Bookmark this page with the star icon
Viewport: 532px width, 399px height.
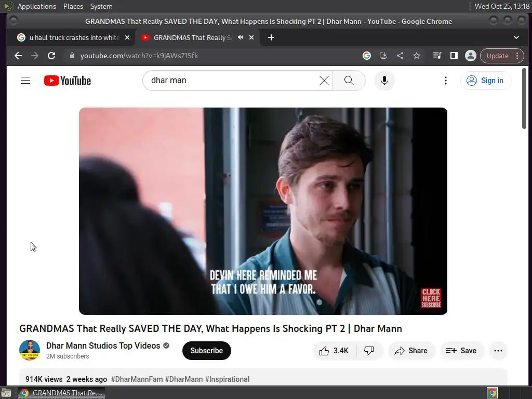(x=417, y=56)
